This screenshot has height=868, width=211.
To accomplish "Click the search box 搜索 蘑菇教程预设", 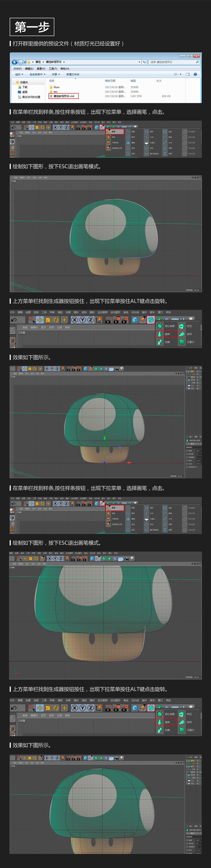I will (x=174, y=62).
